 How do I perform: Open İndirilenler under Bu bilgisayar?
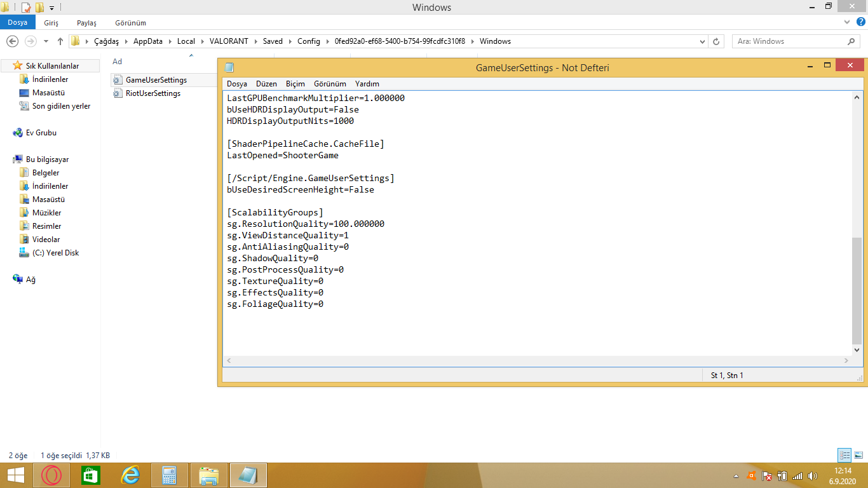click(x=50, y=186)
